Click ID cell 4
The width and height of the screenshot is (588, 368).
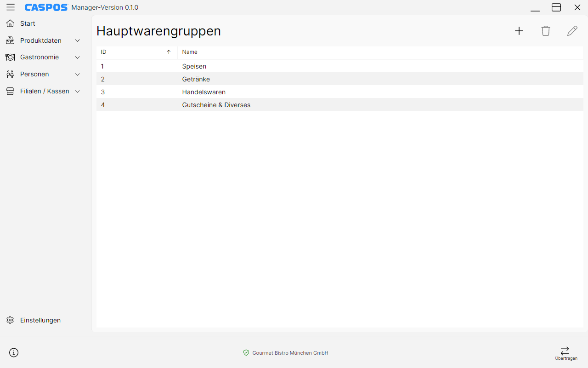[x=103, y=105]
